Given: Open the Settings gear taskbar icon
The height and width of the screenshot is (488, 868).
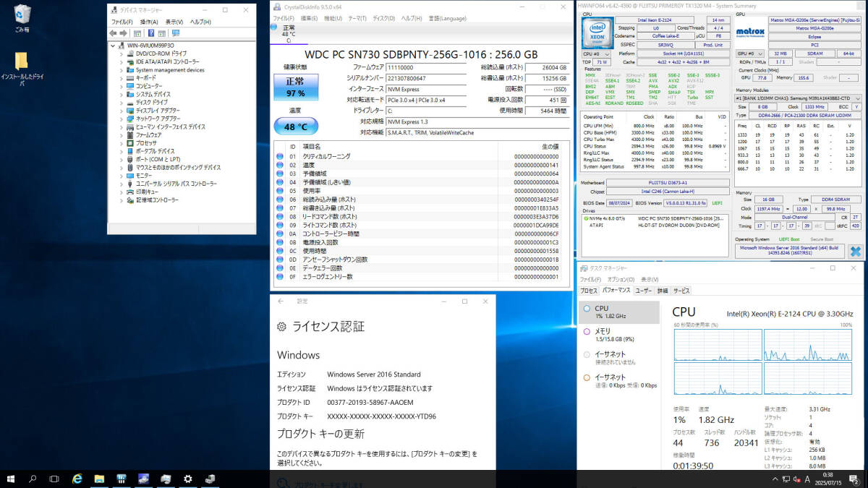Looking at the screenshot, I should coord(188,479).
